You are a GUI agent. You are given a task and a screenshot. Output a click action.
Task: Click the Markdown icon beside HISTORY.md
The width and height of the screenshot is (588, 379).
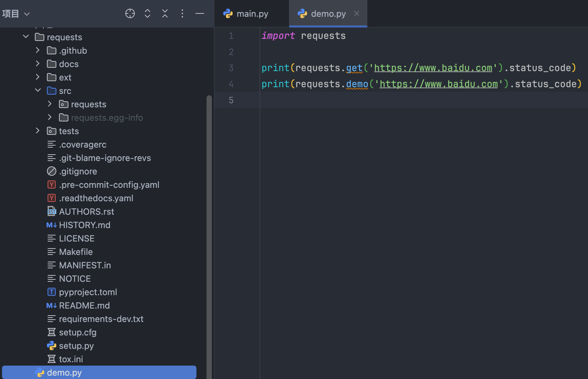tap(51, 225)
